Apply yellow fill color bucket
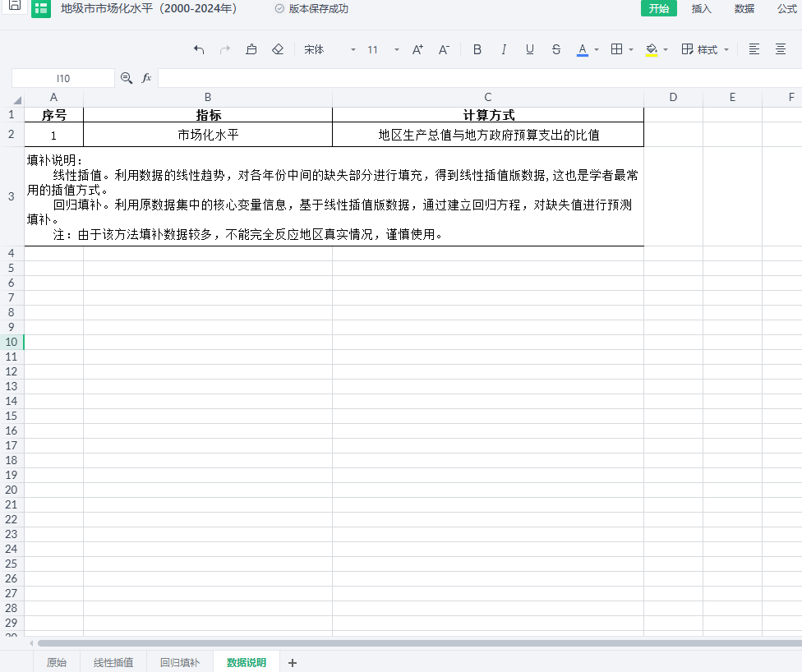The width and height of the screenshot is (802, 672). [652, 49]
